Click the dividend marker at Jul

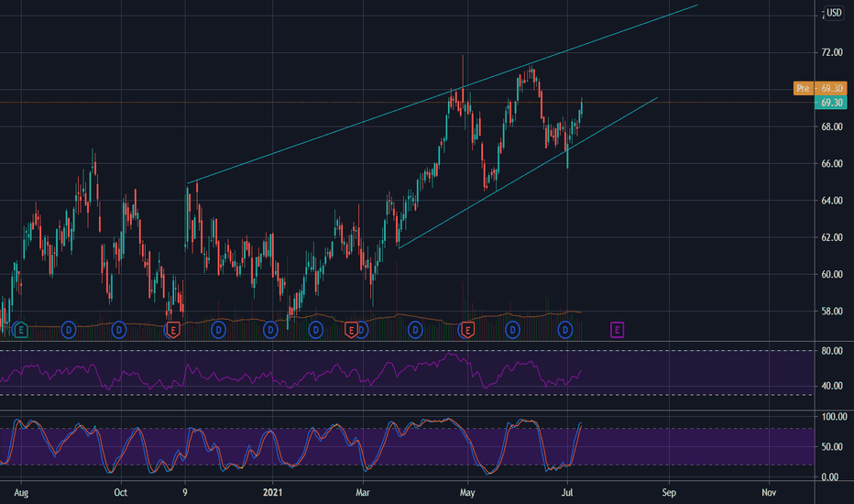(x=565, y=330)
